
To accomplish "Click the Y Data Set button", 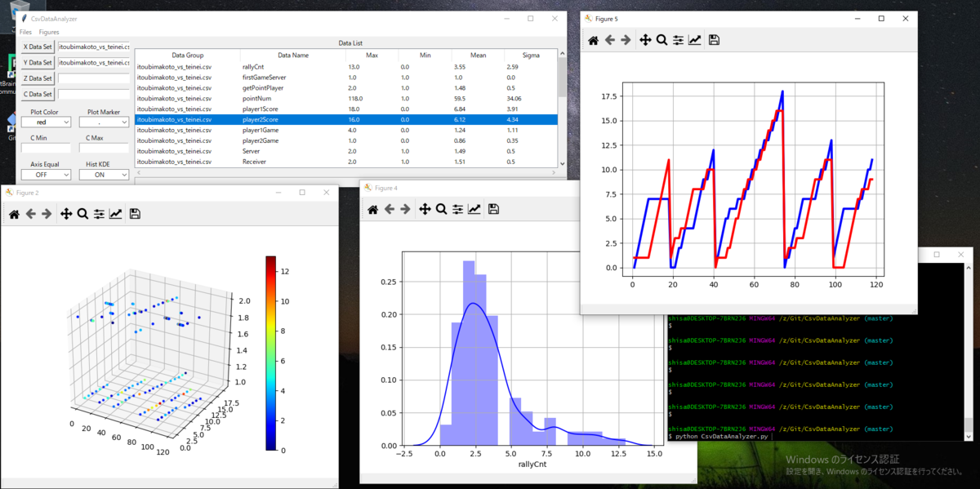I will pyautogui.click(x=38, y=63).
